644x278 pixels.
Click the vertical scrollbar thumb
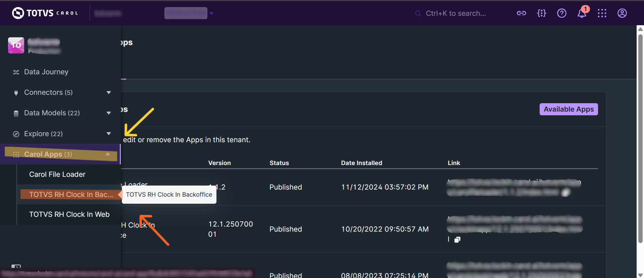[640, 138]
